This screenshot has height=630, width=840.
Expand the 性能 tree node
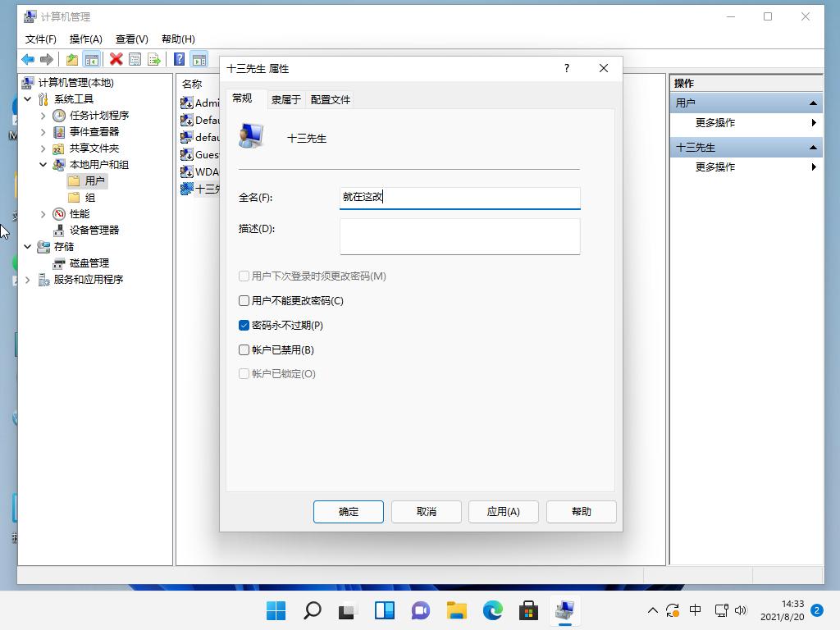[42, 213]
